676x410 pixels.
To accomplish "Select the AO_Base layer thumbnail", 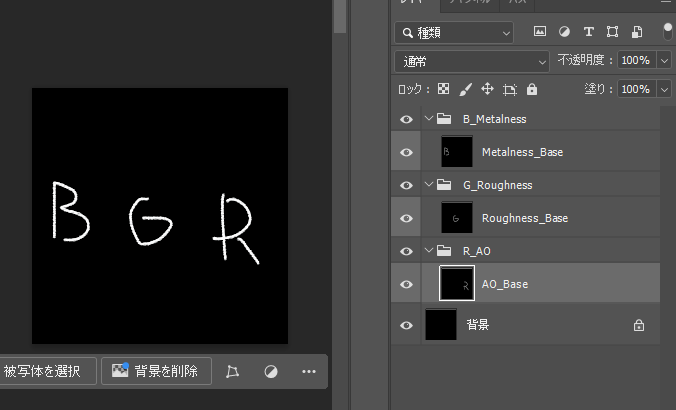I will coord(457,283).
